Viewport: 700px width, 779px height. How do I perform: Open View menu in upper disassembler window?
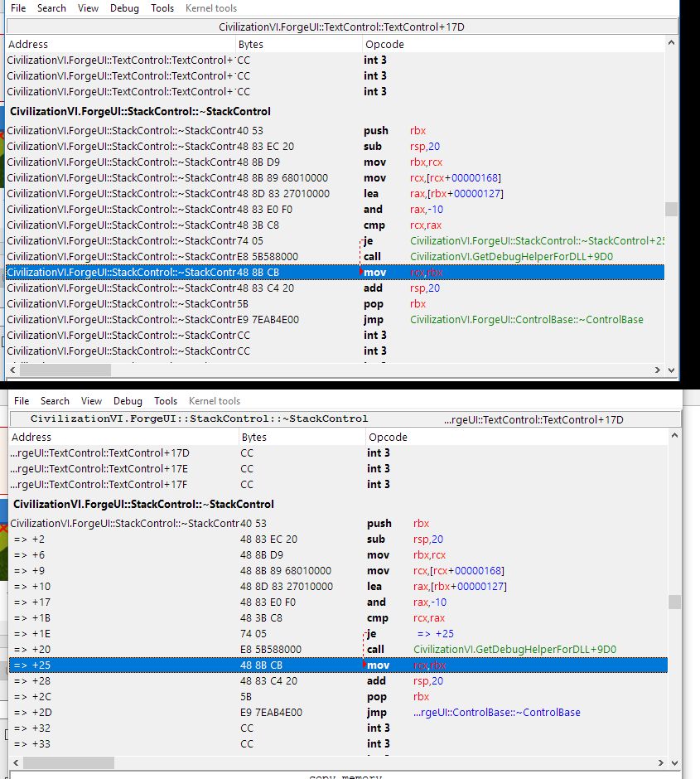(x=88, y=8)
